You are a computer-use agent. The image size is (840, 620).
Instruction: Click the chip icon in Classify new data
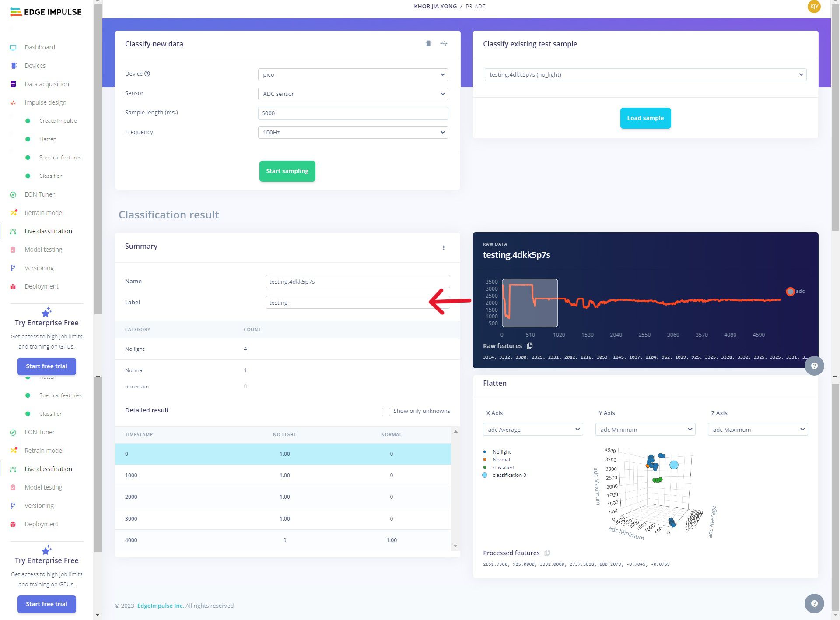pyautogui.click(x=428, y=43)
